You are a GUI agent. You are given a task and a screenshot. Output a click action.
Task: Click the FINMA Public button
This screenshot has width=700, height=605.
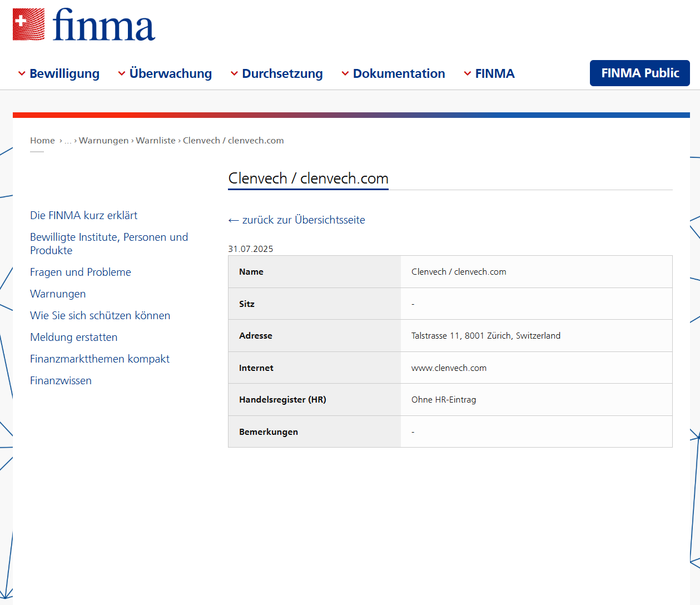[x=640, y=73]
